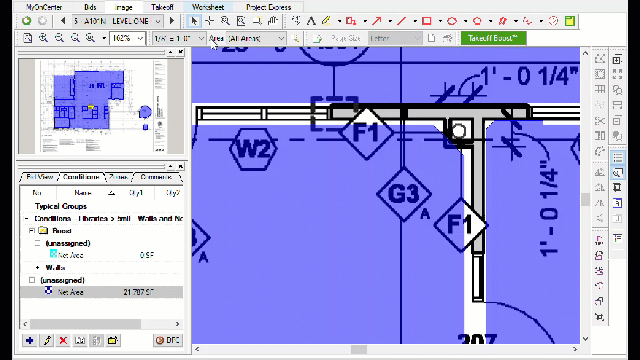Switch to the Worksheet tab
The image size is (640, 360).
208,7
